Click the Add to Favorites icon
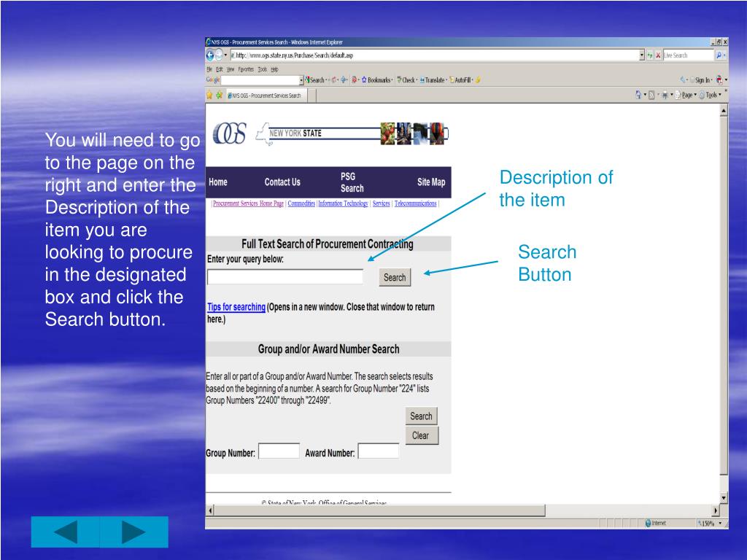The height and width of the screenshot is (560, 747). tap(219, 96)
